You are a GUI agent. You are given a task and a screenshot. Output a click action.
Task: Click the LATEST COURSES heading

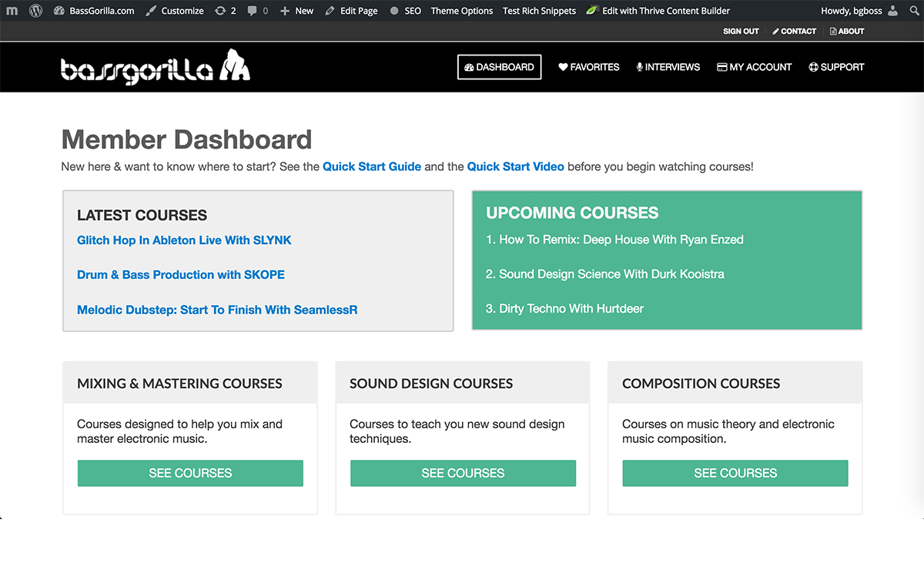[142, 216]
